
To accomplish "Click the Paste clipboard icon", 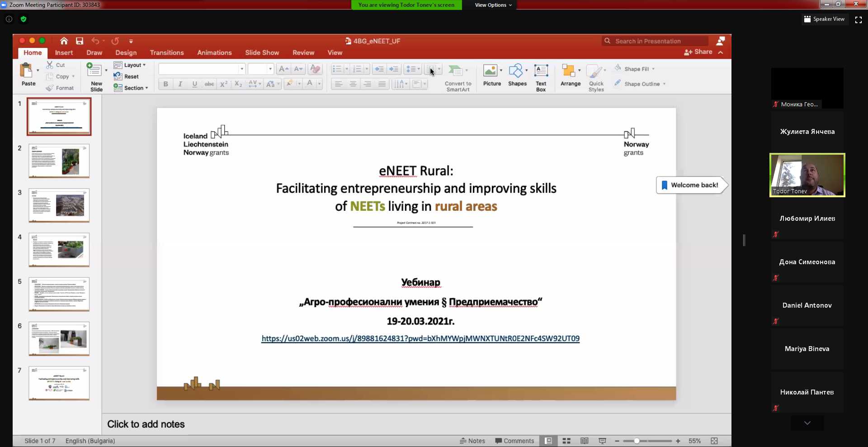I will tap(26, 70).
